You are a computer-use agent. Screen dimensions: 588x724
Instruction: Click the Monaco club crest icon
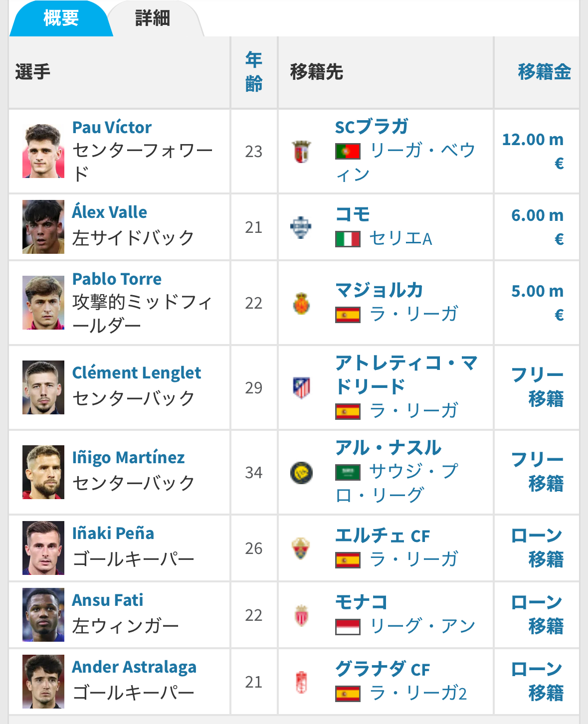pos(301,615)
